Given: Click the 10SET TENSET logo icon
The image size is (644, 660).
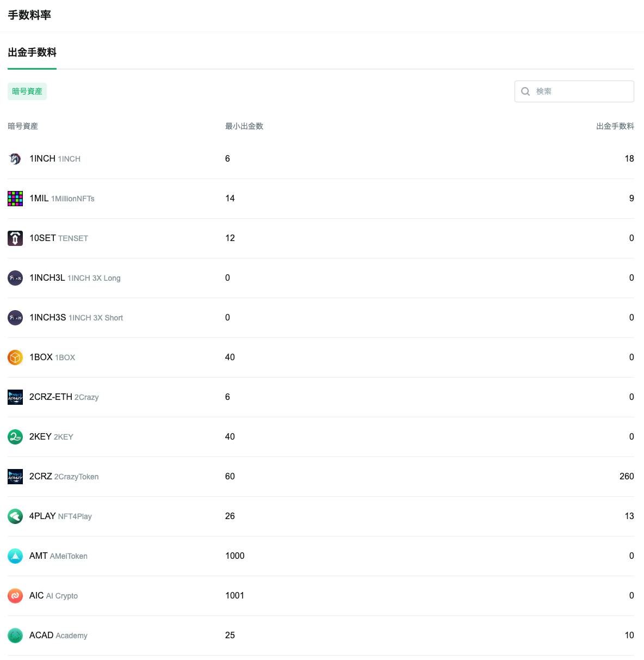Looking at the screenshot, I should tap(15, 238).
